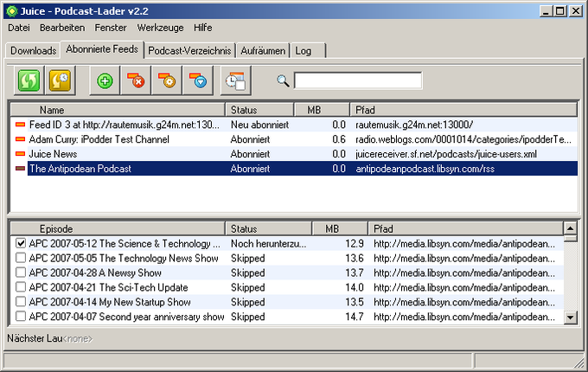Open the scheduler clock icon

click(235, 80)
